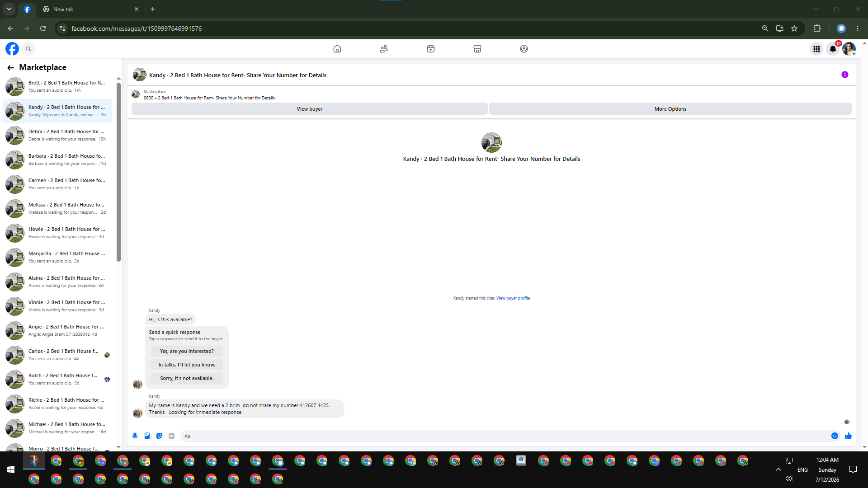Open Carmen's conversation in the list
Screen dimensions: 868x488
pyautogui.click(x=58, y=184)
